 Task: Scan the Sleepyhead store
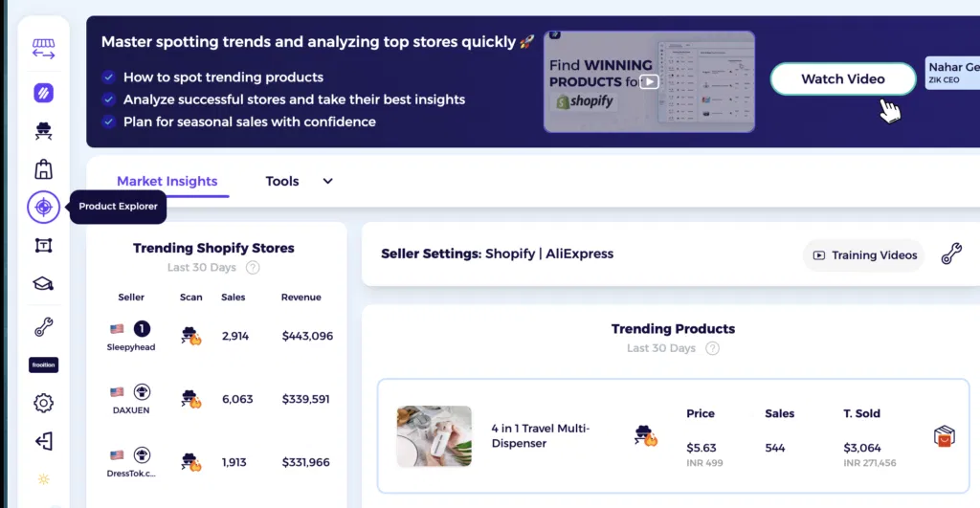pyautogui.click(x=190, y=336)
